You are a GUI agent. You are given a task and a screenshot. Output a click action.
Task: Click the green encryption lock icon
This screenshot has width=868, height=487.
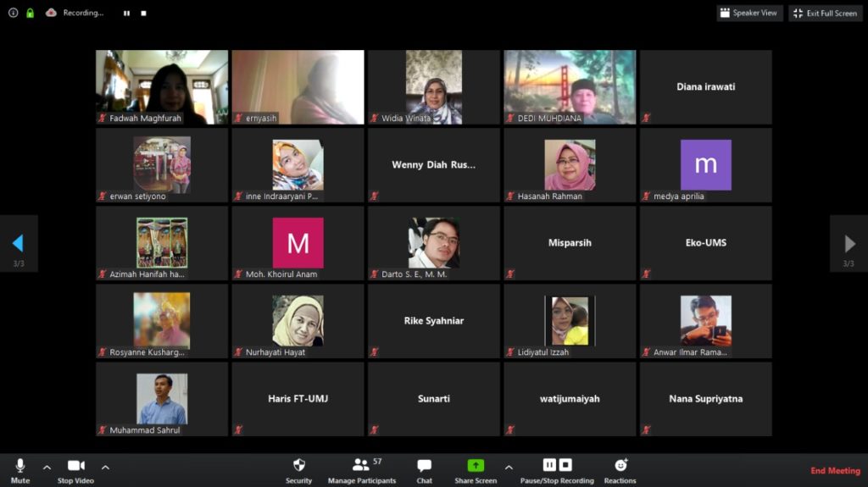[30, 13]
